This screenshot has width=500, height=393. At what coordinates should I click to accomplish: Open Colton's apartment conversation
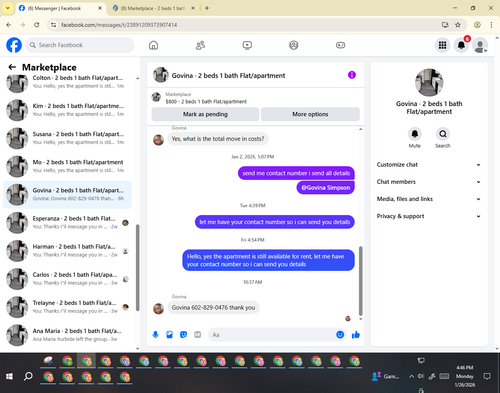click(68, 82)
